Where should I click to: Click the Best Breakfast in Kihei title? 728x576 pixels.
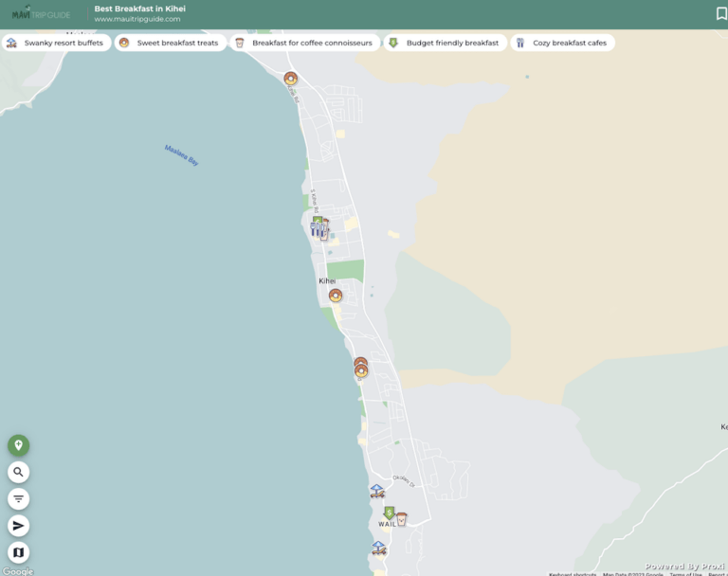click(x=139, y=9)
